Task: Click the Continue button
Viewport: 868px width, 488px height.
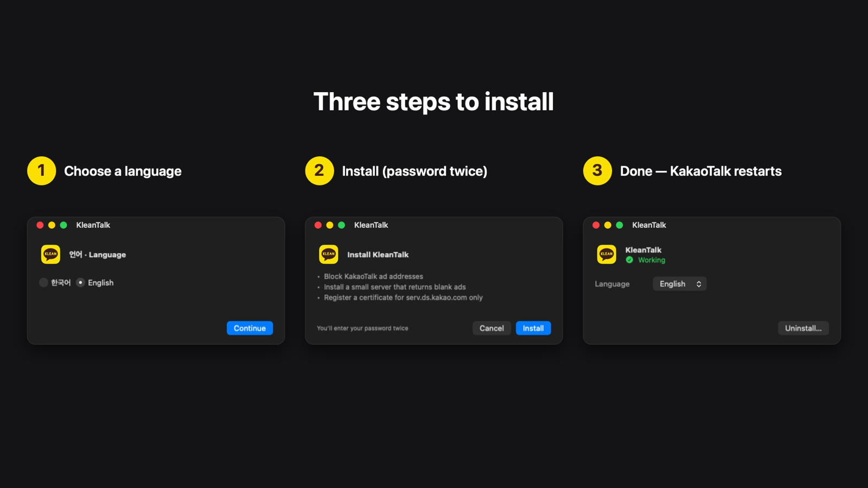Action: click(250, 328)
